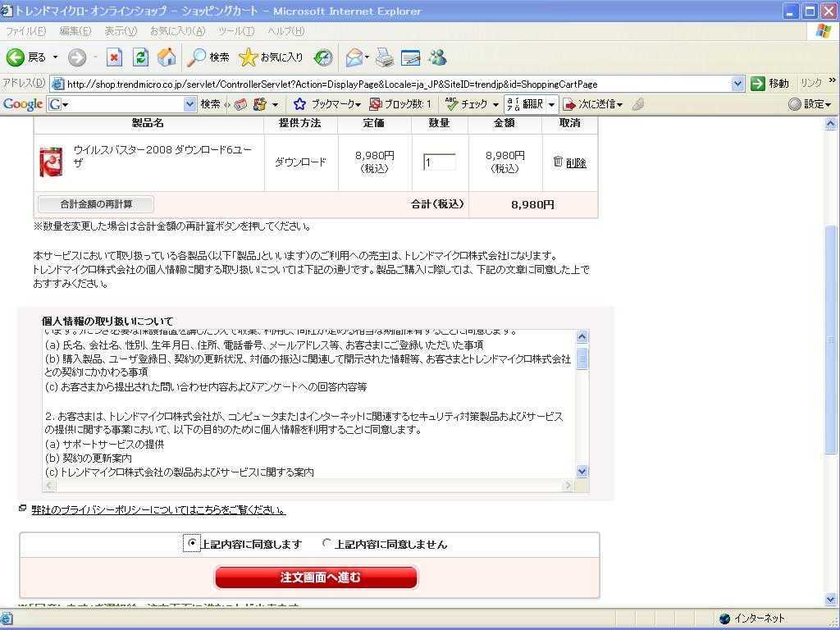Screen dimensions: 840x630
Task: Click the popup blocker count (ブロック数: 1)
Action: click(400, 104)
